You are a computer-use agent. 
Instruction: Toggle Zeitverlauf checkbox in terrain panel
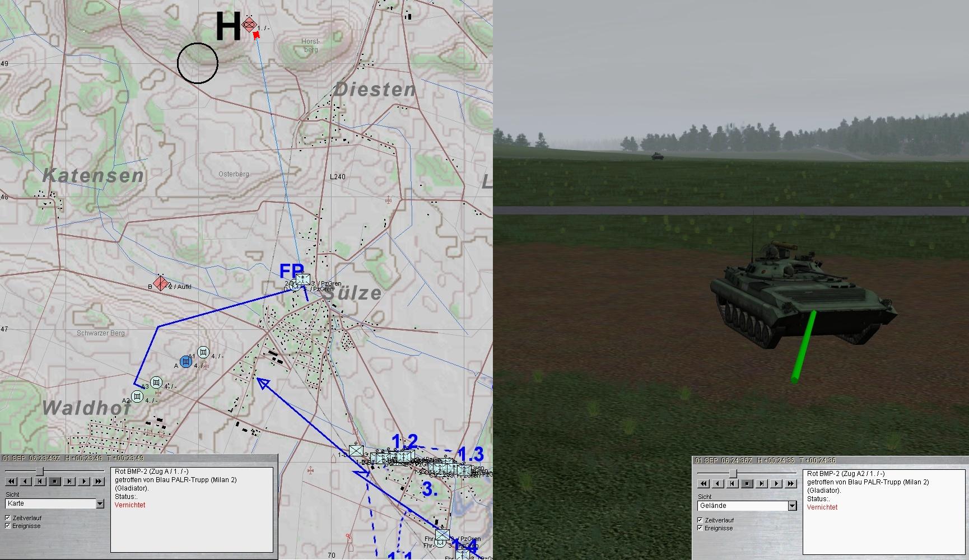click(700, 520)
